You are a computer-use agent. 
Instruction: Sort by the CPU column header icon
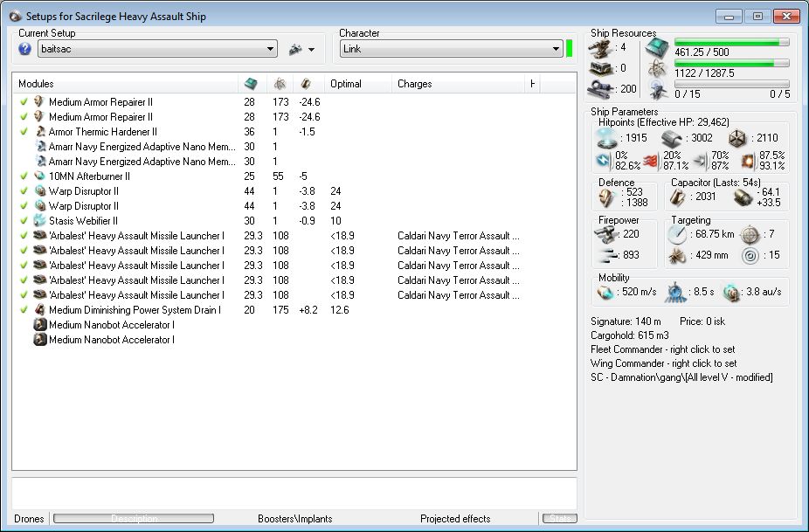[x=252, y=84]
